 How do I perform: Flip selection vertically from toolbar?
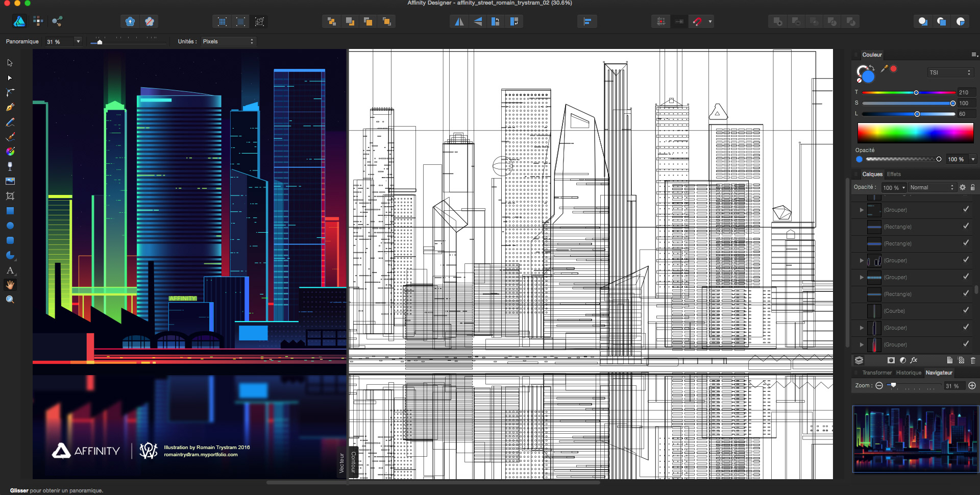click(478, 21)
